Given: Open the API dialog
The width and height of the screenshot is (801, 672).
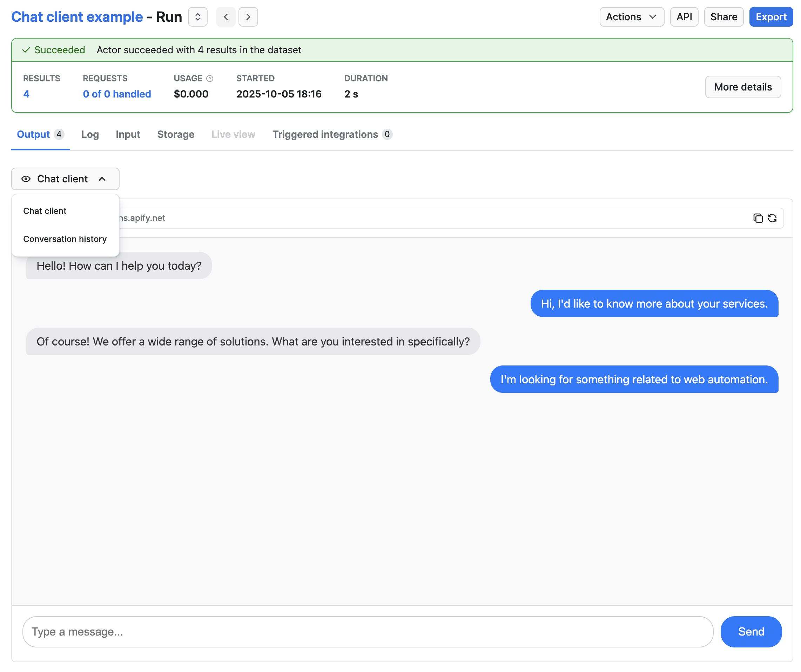Looking at the screenshot, I should pyautogui.click(x=684, y=17).
